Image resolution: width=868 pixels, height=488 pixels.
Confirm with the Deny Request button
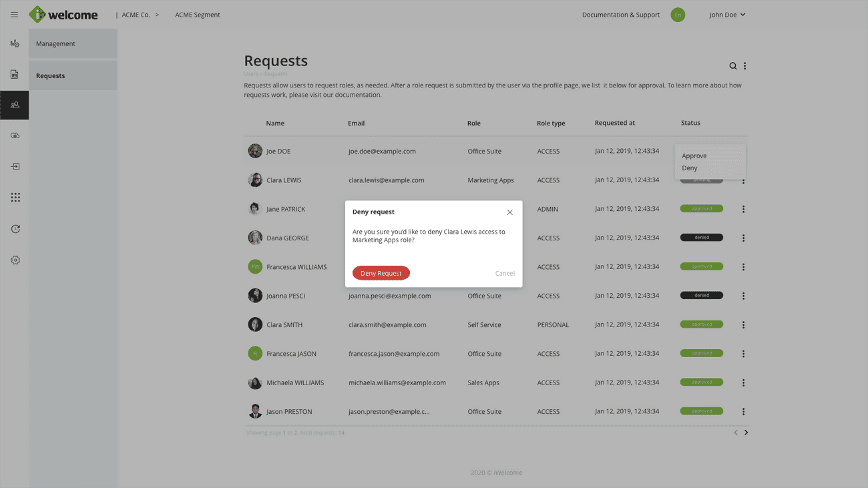click(381, 273)
